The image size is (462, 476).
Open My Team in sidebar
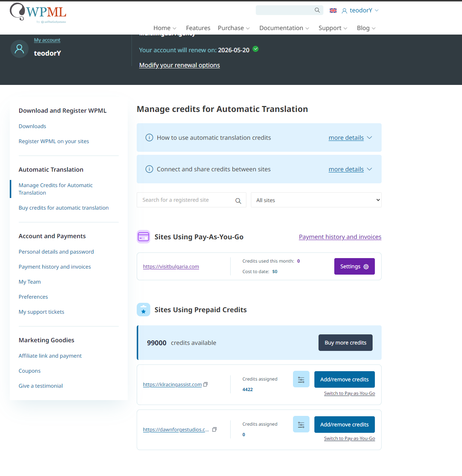tap(30, 282)
